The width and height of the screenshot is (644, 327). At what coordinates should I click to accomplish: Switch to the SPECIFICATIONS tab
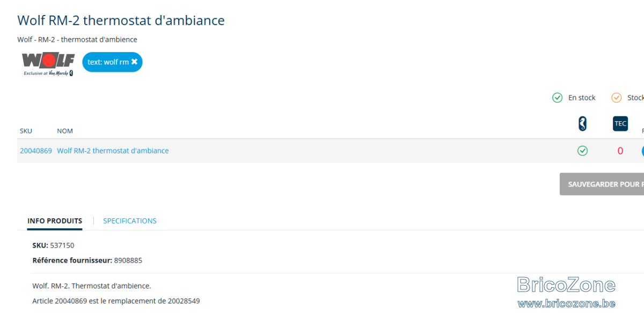coord(130,221)
